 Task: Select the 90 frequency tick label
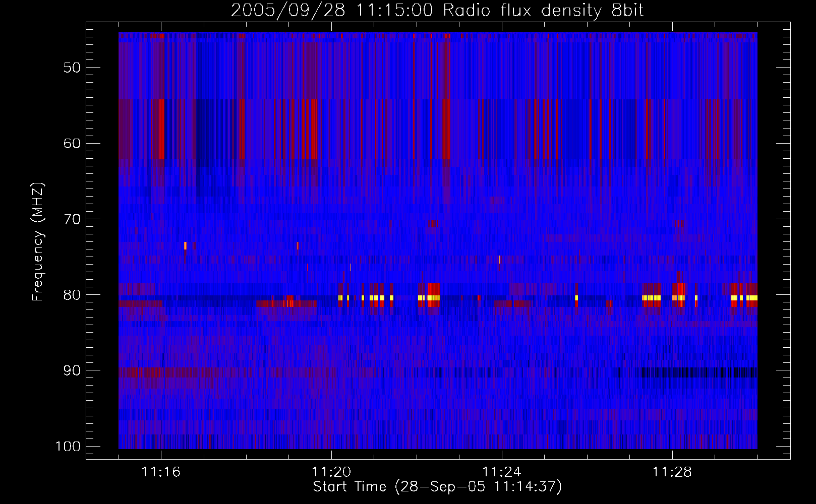click(x=72, y=371)
